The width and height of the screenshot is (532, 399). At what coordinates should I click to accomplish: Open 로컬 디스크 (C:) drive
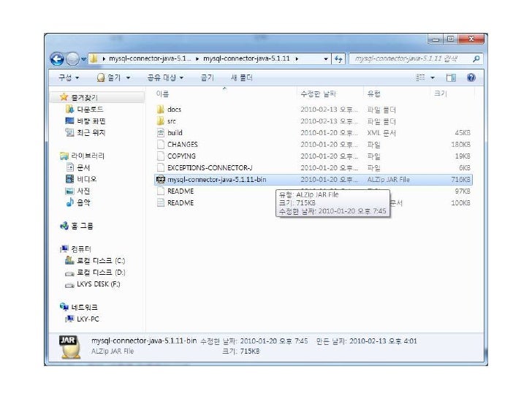pyautogui.click(x=101, y=261)
